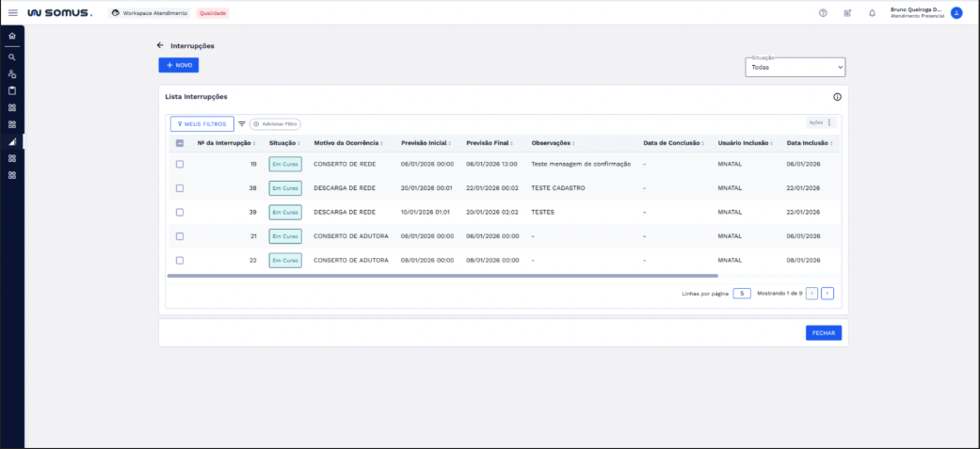
Task: Open the search icon in sidebar
Action: [12, 56]
